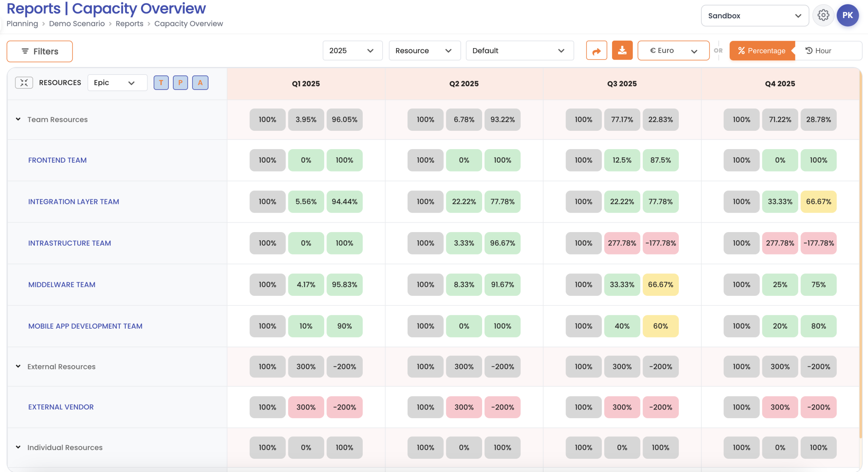The height and width of the screenshot is (472, 868).
Task: Click the orange share arrow icon
Action: (596, 51)
